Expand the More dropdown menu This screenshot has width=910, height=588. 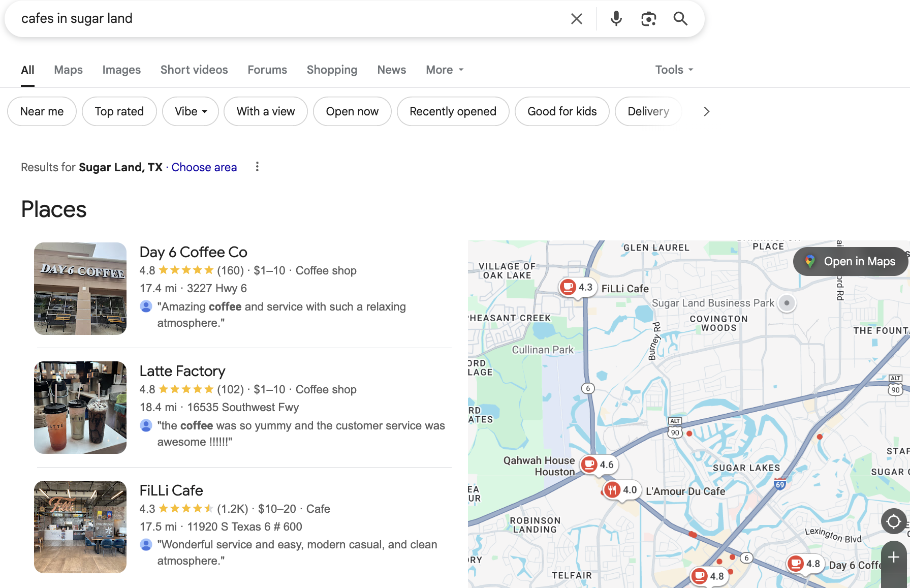(445, 70)
